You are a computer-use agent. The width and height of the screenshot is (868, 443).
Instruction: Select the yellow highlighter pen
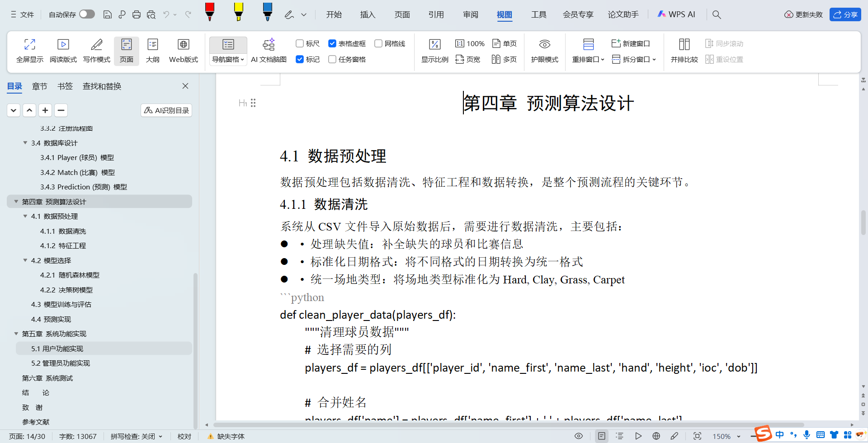tap(238, 12)
